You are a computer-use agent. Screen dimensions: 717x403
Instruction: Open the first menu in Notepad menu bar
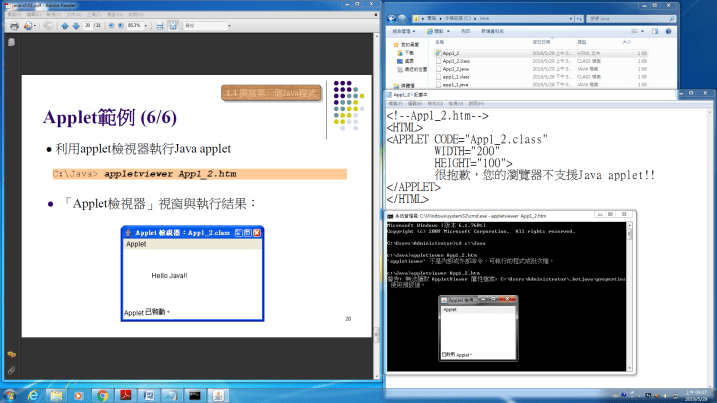coord(395,103)
